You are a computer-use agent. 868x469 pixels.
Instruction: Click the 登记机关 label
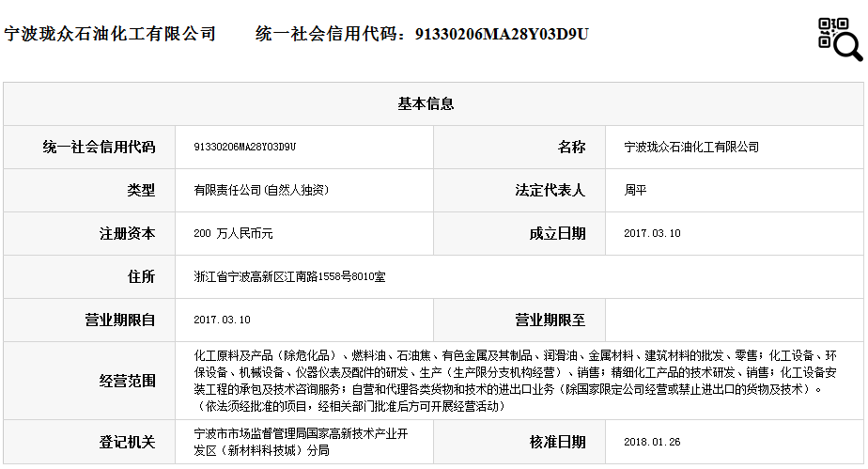128,442
